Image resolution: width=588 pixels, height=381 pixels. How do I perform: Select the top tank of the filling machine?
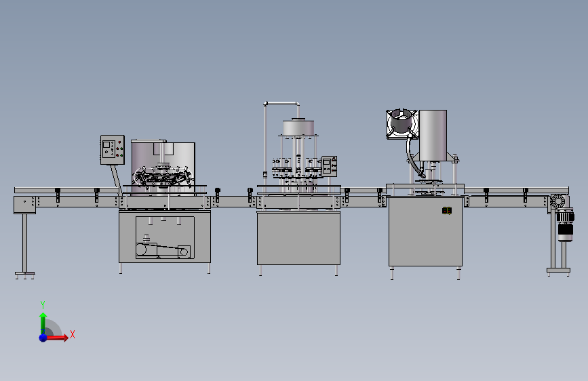[x=298, y=127]
